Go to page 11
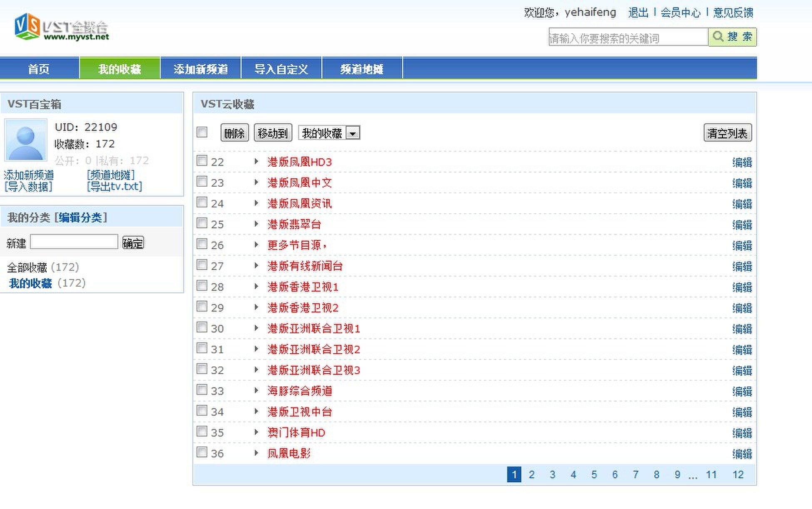 tap(711, 474)
